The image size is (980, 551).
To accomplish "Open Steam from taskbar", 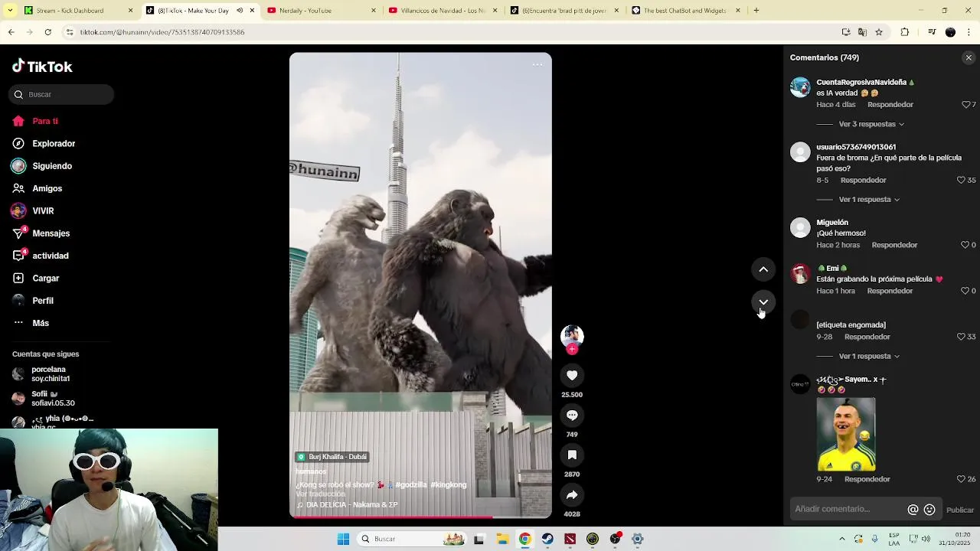I will click(x=547, y=540).
